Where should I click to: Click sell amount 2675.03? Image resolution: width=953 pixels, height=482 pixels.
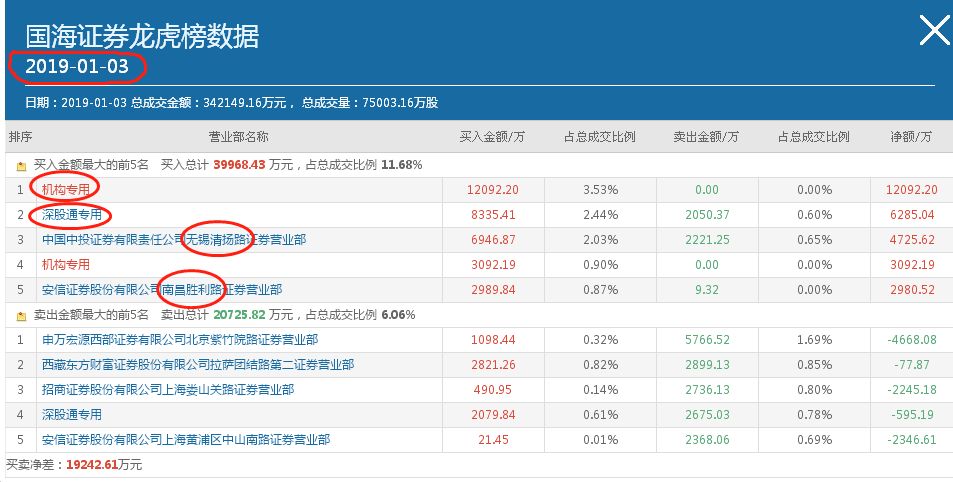pyautogui.click(x=707, y=415)
